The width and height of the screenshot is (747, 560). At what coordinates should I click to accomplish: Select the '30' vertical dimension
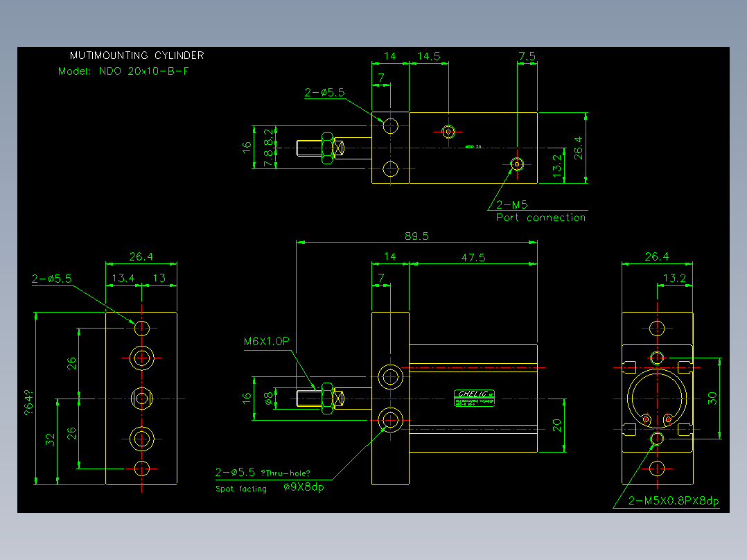712,398
